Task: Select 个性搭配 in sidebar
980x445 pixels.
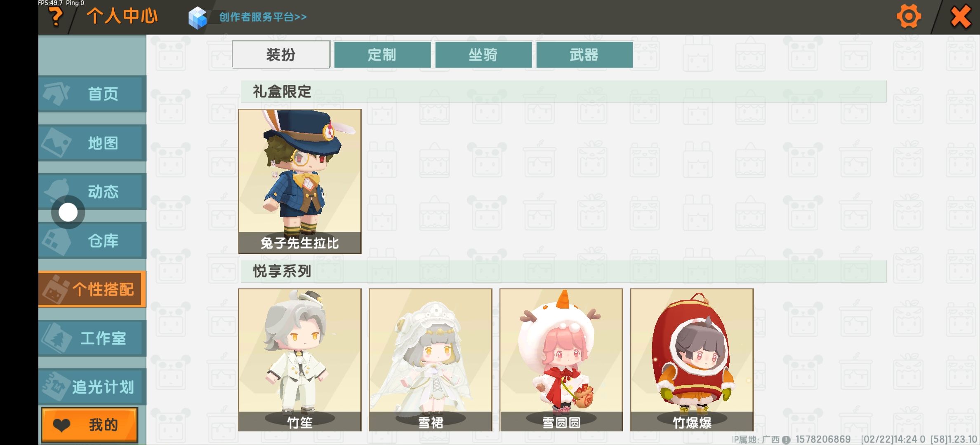Action: point(92,289)
